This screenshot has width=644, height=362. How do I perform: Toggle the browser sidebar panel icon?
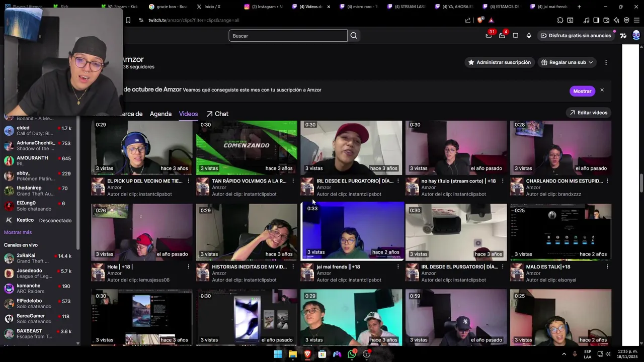pos(596,20)
